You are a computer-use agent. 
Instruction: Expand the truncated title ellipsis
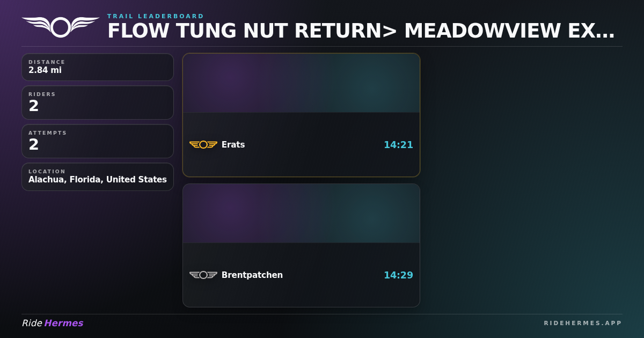tap(605, 32)
